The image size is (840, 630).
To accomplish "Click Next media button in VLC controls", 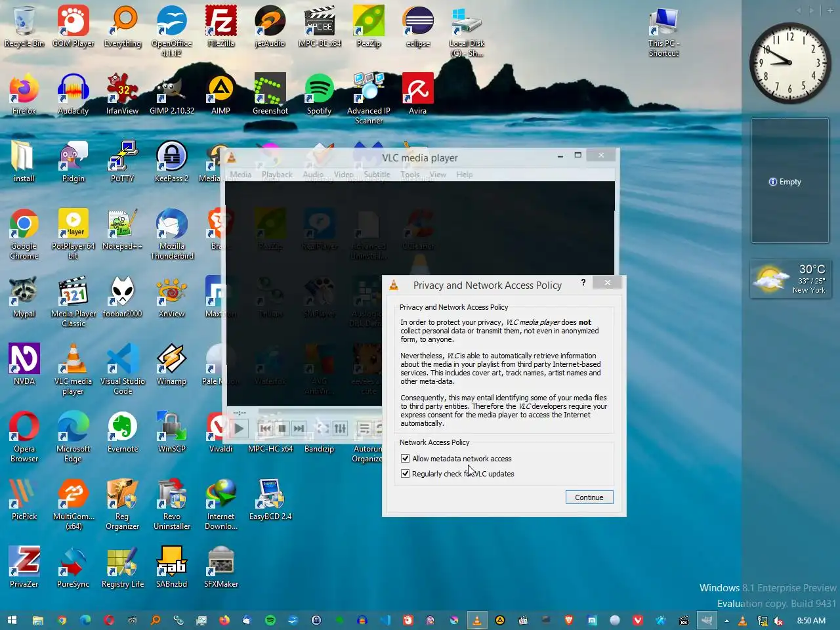I will click(x=299, y=429).
